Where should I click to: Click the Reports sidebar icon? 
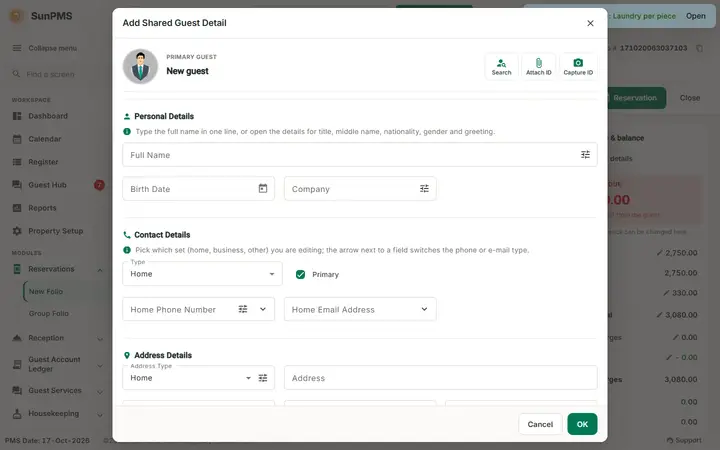[x=17, y=208]
